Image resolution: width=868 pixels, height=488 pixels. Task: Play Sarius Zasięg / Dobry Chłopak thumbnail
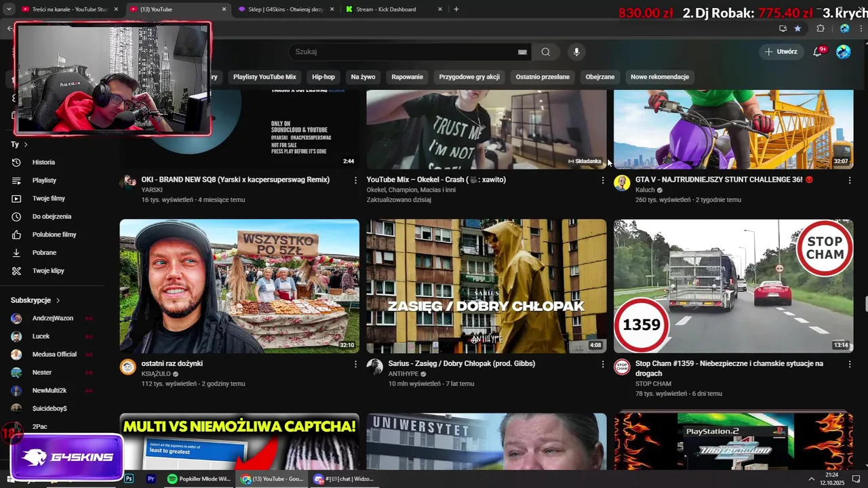486,286
